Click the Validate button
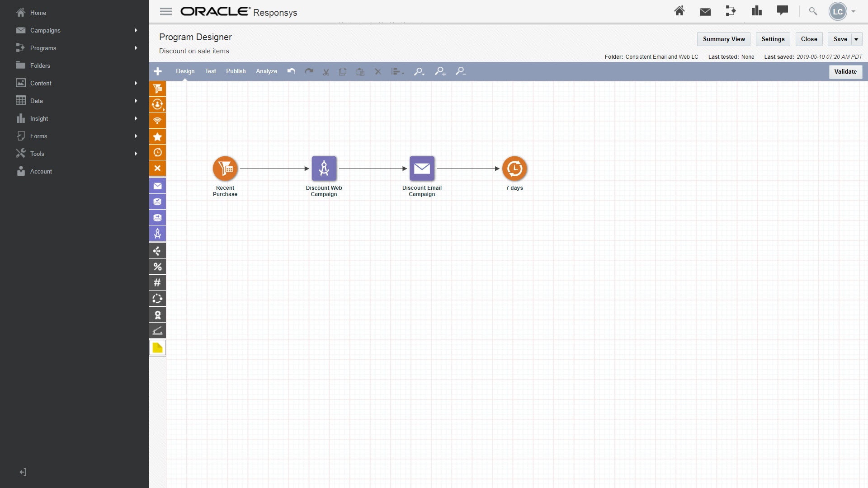Screen dimensions: 868x488 pyautogui.click(x=845, y=71)
